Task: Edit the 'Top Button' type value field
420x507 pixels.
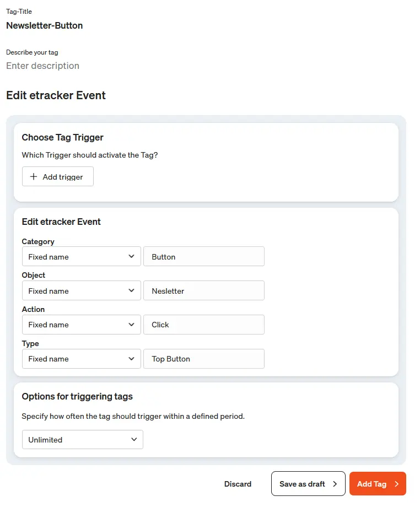Action: coord(204,359)
